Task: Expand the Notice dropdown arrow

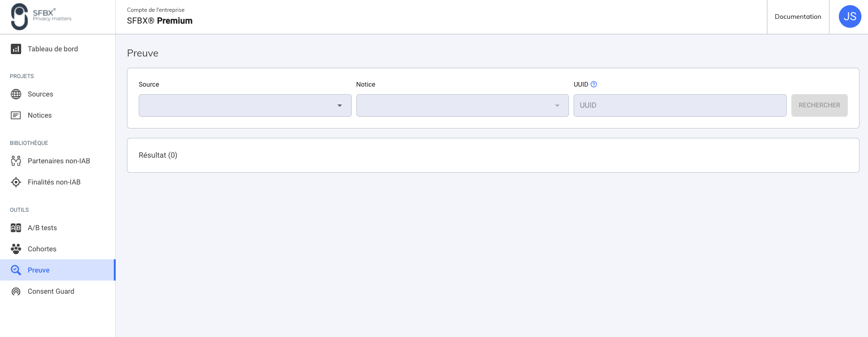Action: pyautogui.click(x=557, y=105)
